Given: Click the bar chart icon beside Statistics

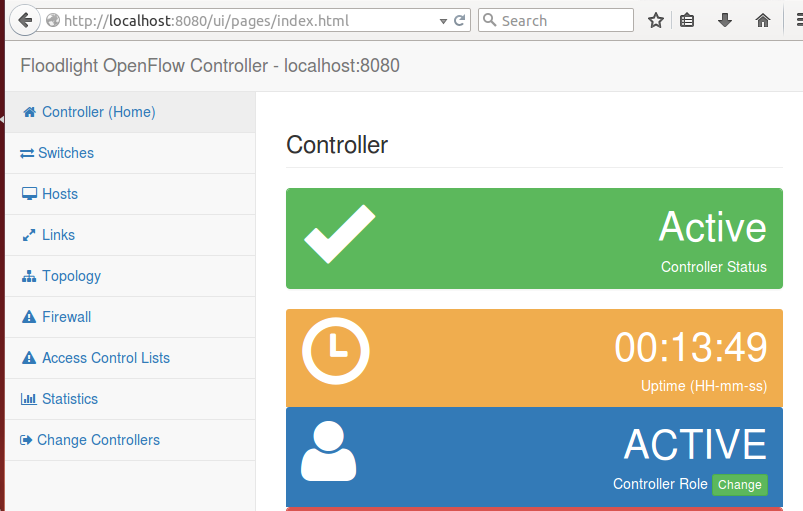Looking at the screenshot, I should pyautogui.click(x=29, y=398).
